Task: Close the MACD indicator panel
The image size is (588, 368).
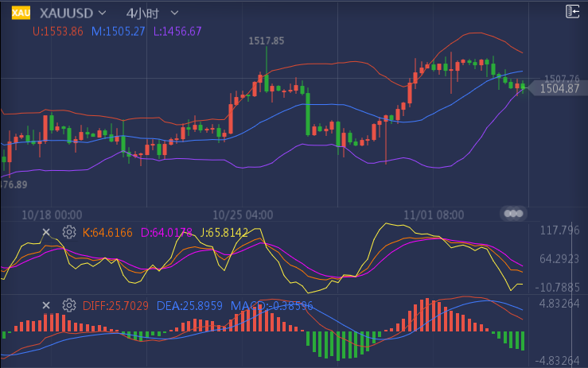Action: pos(46,305)
